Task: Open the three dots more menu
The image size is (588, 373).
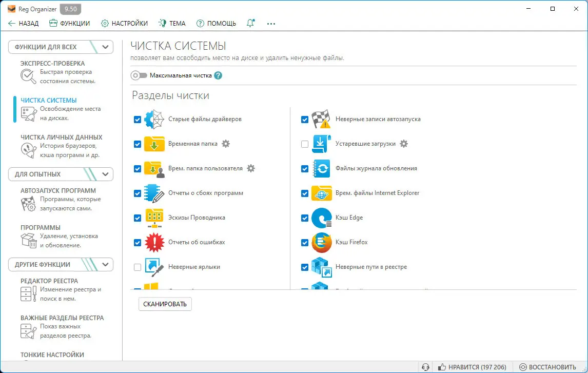Action: [x=271, y=24]
